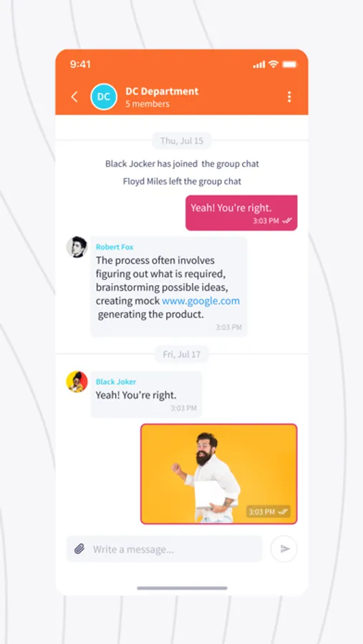The width and height of the screenshot is (363, 644).
Task: Tap the 5 members subtitle
Action: [147, 104]
